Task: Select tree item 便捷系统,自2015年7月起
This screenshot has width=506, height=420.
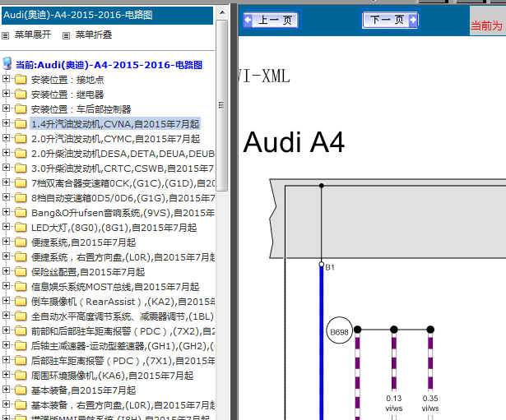Action: point(84,242)
